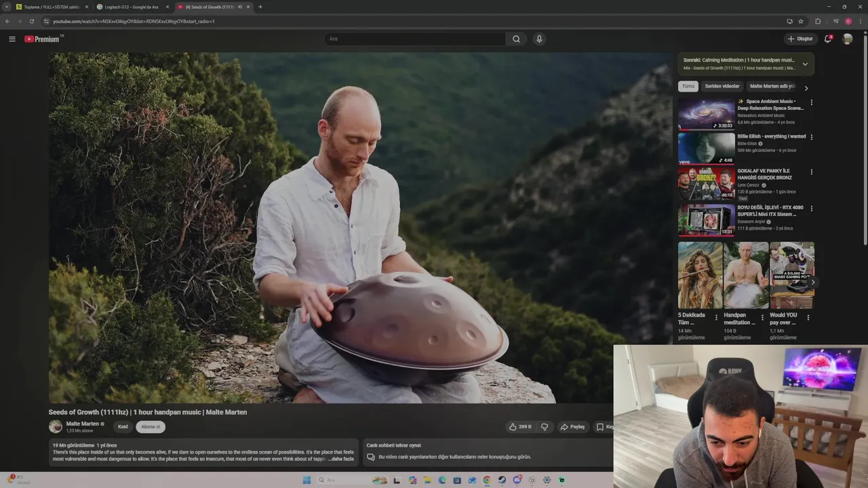Screen dimensions: 868x488
Task: Open File Explorer from the taskbar
Action: point(427,480)
